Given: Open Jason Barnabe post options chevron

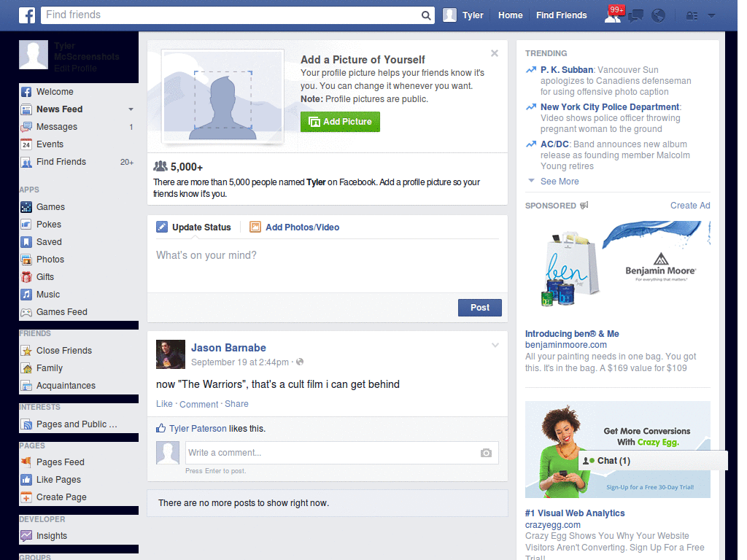Looking at the screenshot, I should coord(495,345).
